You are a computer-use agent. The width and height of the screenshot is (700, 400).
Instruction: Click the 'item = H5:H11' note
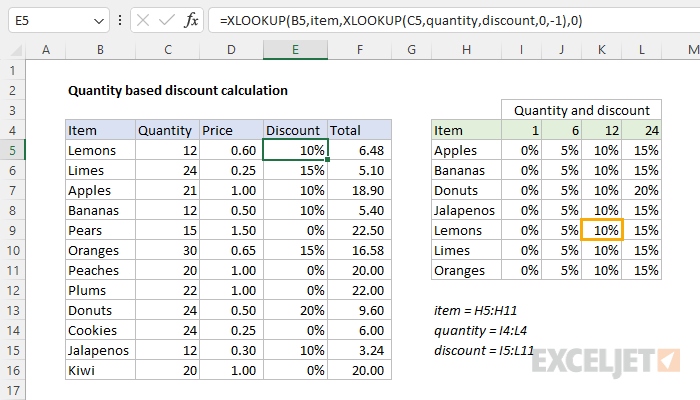pyautogui.click(x=475, y=310)
